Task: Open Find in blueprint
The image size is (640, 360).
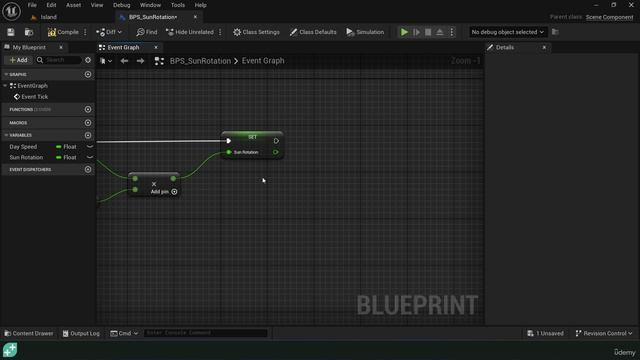Action: [147, 32]
